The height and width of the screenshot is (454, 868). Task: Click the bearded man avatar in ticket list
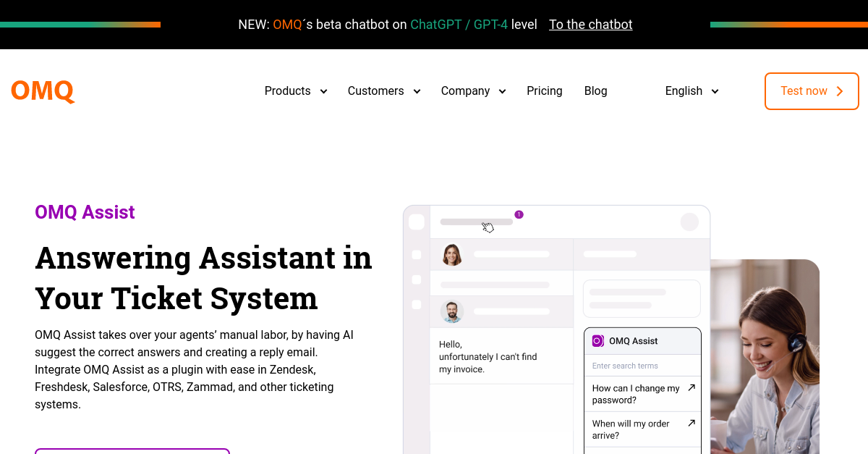click(452, 312)
